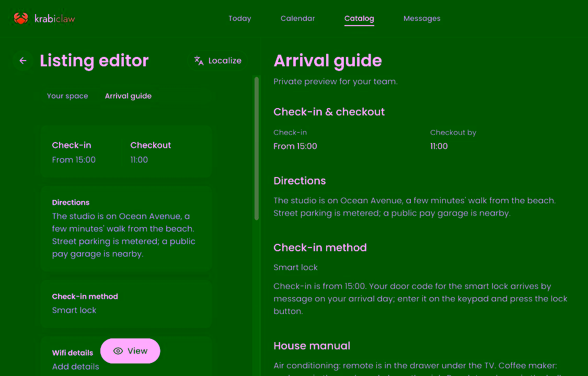
Task: Click the 'Checkout by' label
Action: pos(453,133)
